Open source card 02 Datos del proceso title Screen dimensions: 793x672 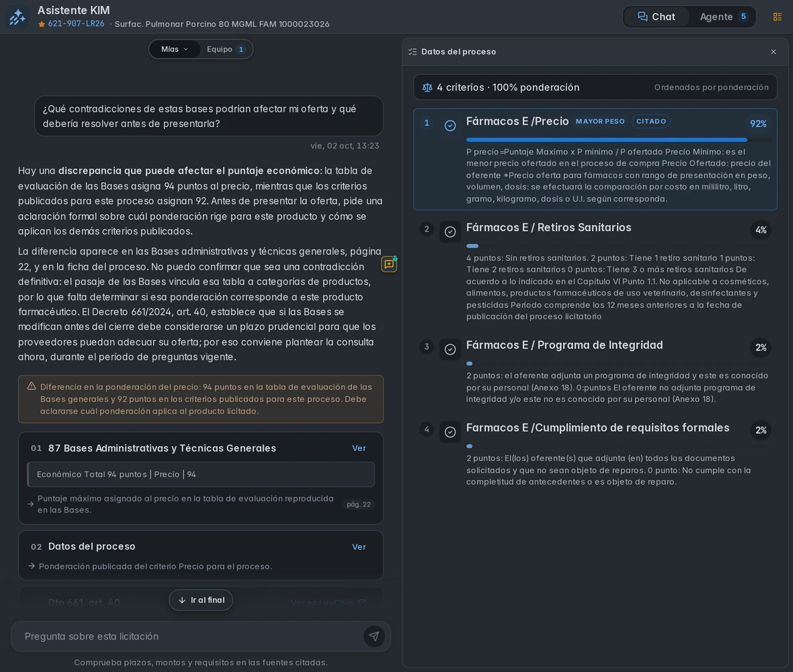click(91, 546)
